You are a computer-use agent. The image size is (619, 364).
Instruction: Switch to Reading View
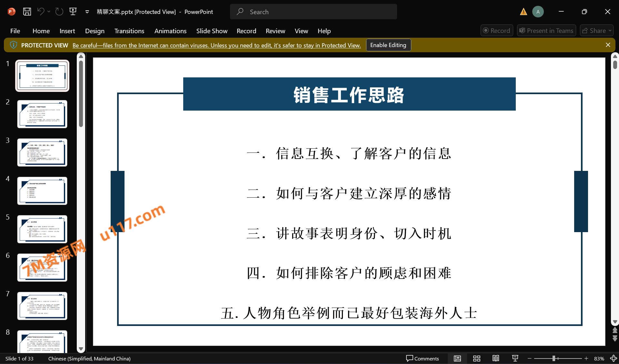[x=496, y=359]
